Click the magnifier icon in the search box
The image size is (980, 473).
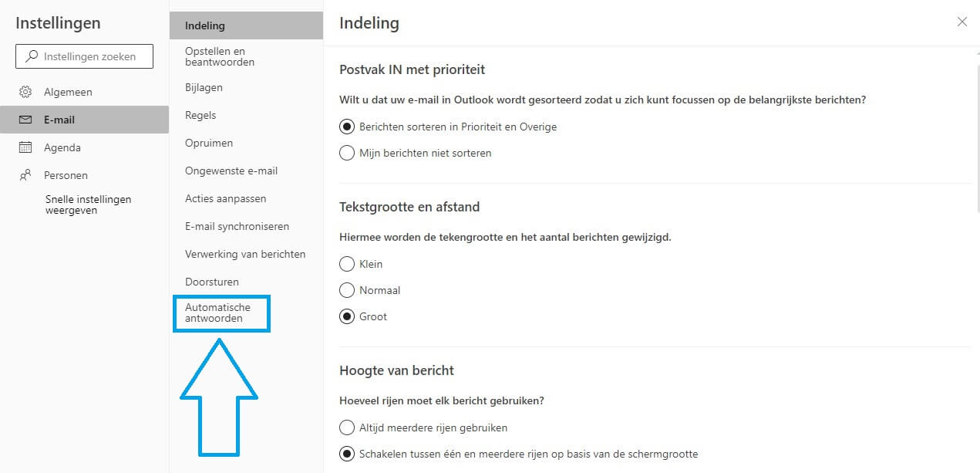[31, 56]
